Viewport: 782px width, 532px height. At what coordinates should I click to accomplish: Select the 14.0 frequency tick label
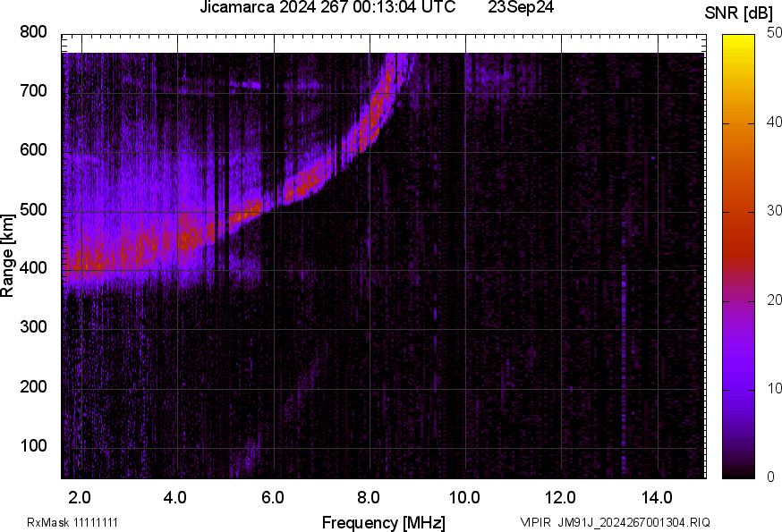(658, 496)
